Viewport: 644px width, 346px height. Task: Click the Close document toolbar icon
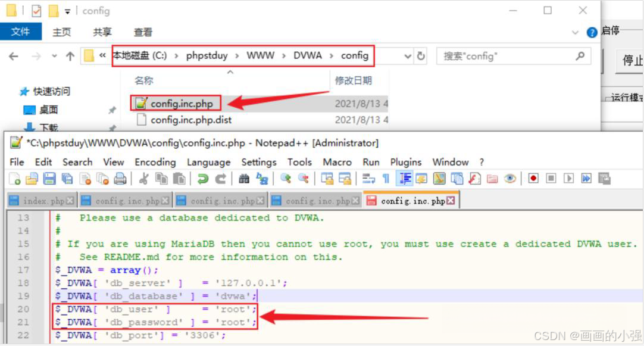[85, 179]
